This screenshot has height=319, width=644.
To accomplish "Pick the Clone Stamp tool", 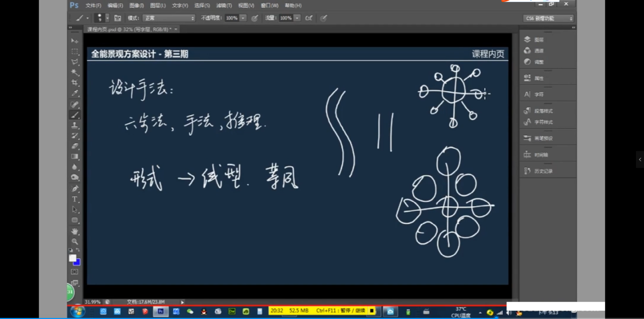I will point(75,125).
